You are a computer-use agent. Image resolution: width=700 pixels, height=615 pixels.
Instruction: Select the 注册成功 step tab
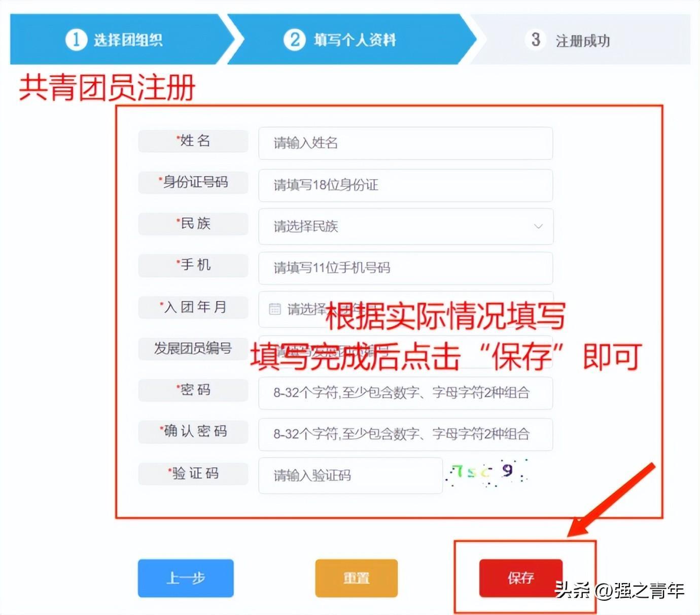pyautogui.click(x=581, y=39)
